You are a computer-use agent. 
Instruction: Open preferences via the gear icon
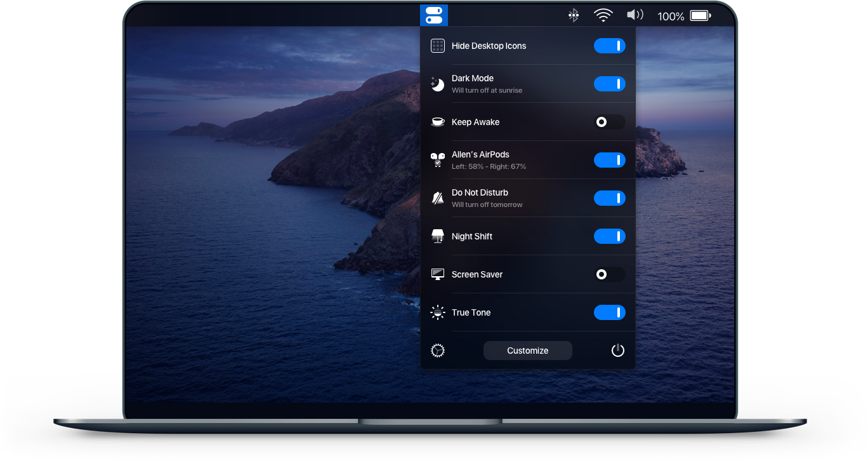pos(438,351)
